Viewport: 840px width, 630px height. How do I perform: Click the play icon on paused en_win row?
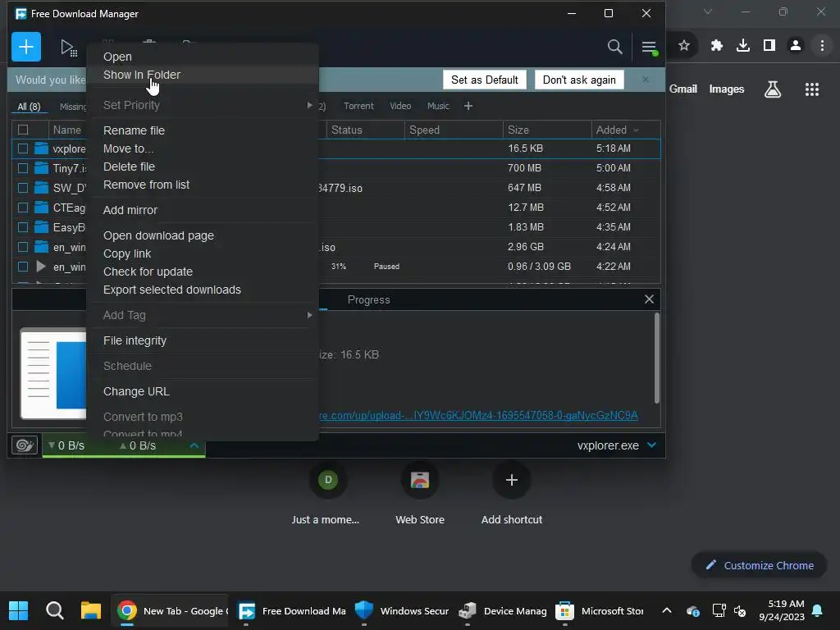pyautogui.click(x=41, y=266)
